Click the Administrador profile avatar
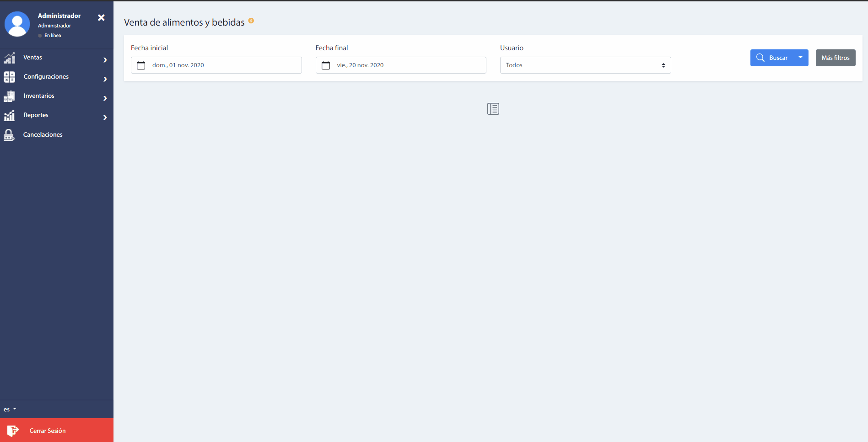 [x=17, y=24]
